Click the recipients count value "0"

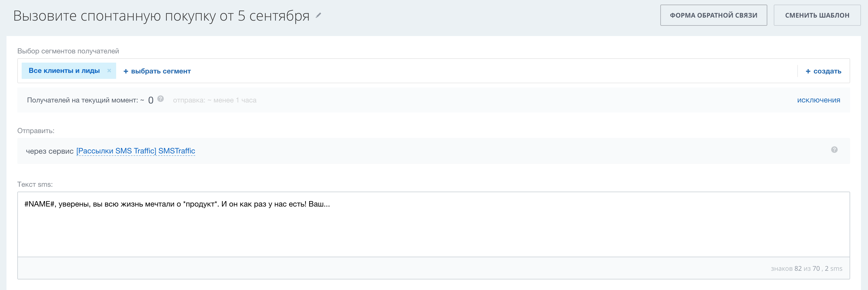coord(151,100)
